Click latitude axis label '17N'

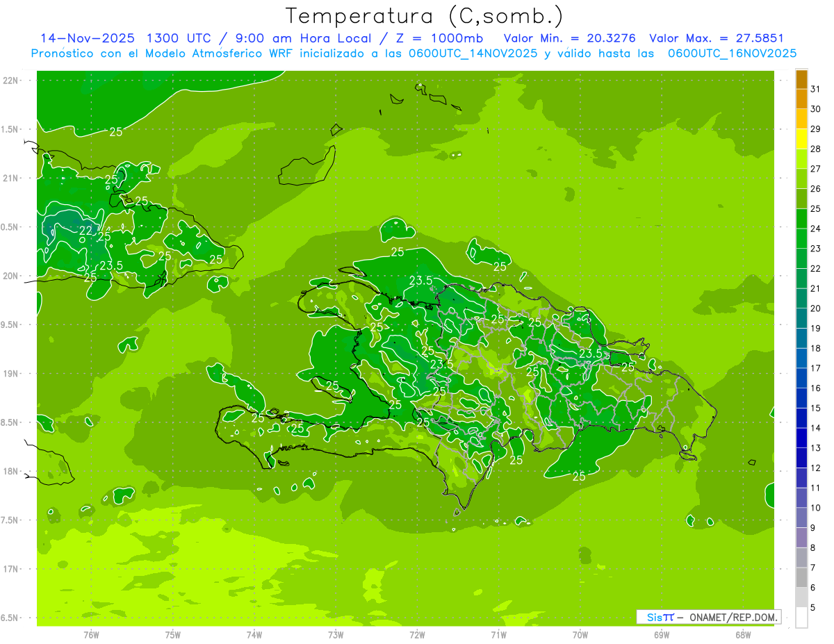pos(12,570)
